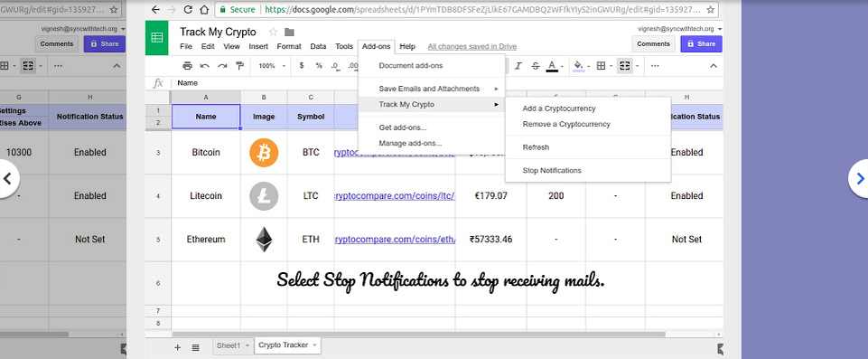Click the print icon in the toolbar
868x359 pixels.
tap(187, 66)
